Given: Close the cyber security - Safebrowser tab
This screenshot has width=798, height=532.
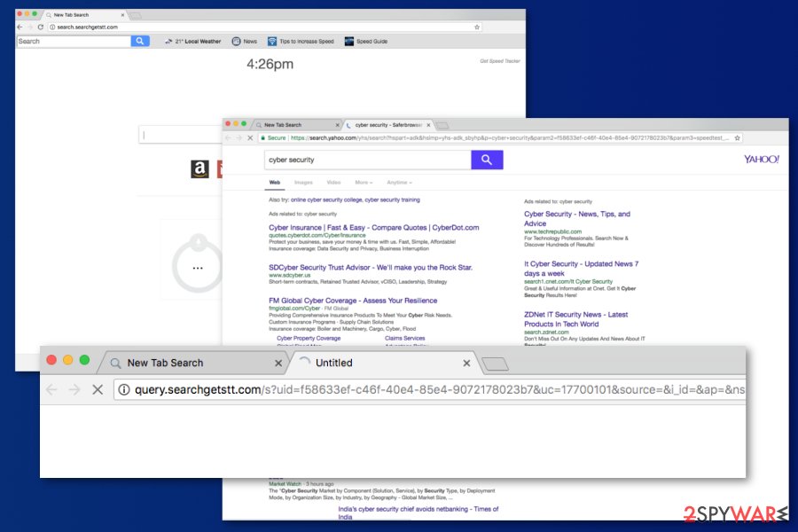Looking at the screenshot, I should [x=428, y=125].
